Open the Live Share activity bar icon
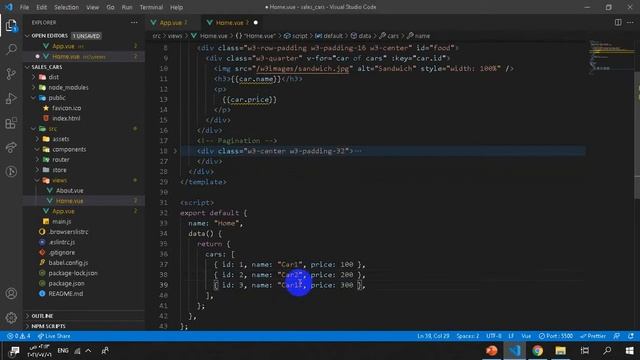The width and height of the screenshot is (640, 360). 11,147
